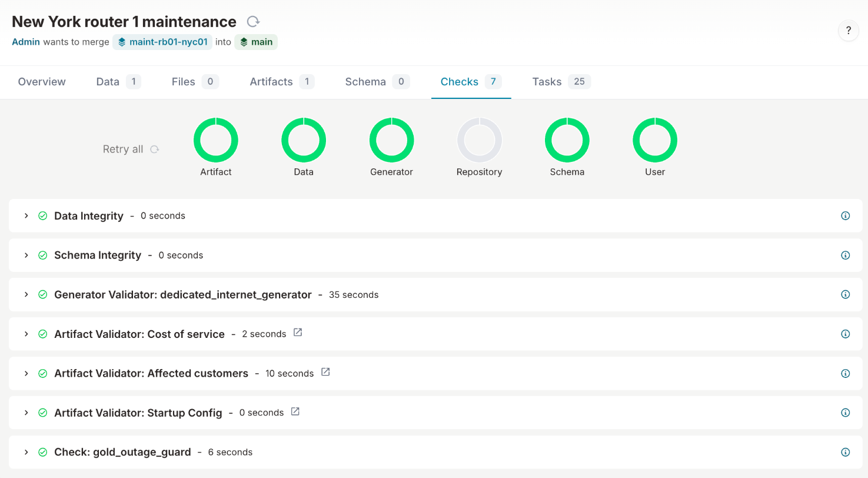Screen dimensions: 868x478
Task: Open the maint-rb01-nyc01 branch link
Action: click(163, 42)
